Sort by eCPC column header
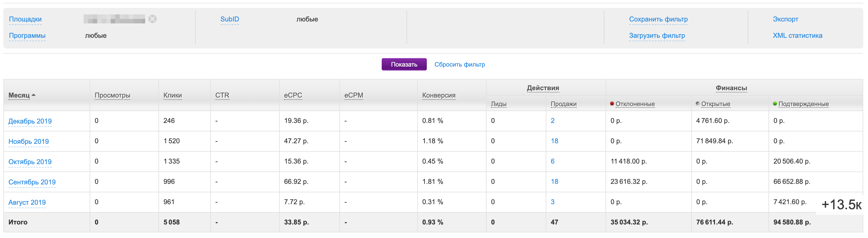 pyautogui.click(x=293, y=95)
